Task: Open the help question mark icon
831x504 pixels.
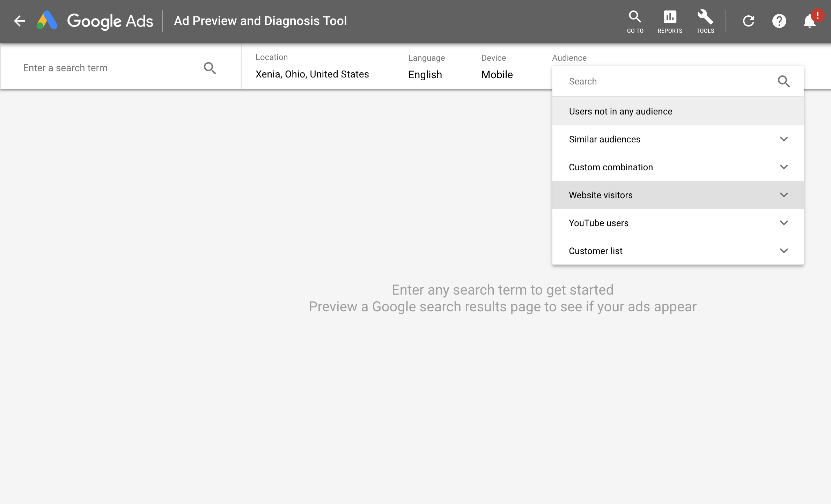Action: [x=779, y=21]
